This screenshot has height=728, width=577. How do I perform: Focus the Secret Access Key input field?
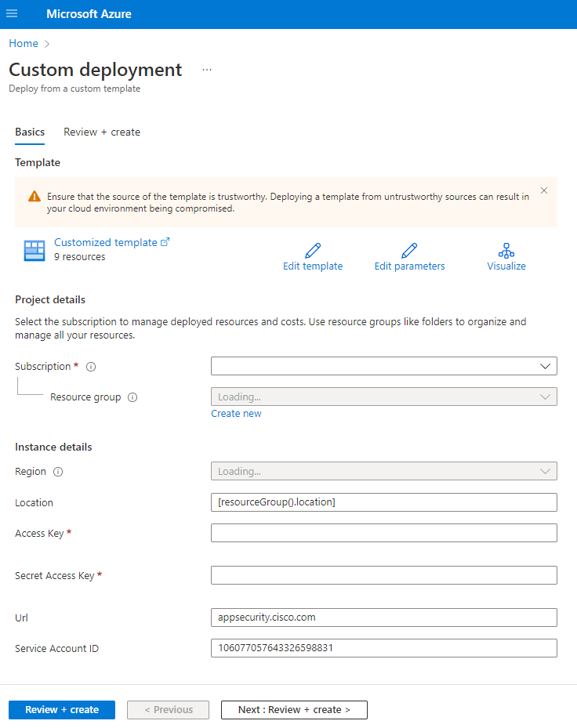pyautogui.click(x=383, y=575)
